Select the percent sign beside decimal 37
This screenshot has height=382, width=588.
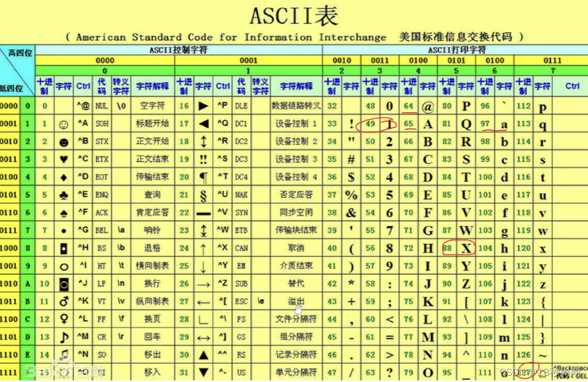click(x=351, y=195)
